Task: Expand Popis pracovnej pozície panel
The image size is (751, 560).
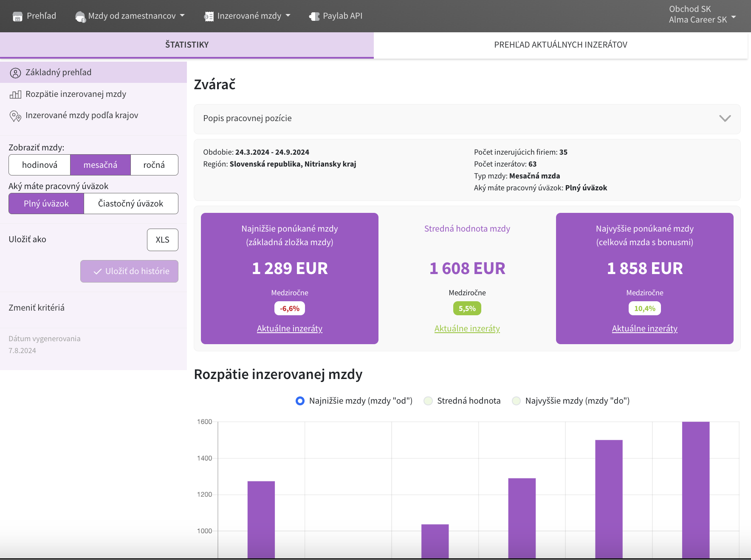Action: tap(467, 119)
